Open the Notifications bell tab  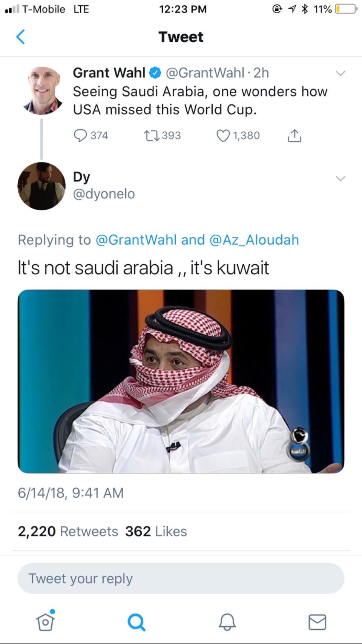tap(227, 622)
